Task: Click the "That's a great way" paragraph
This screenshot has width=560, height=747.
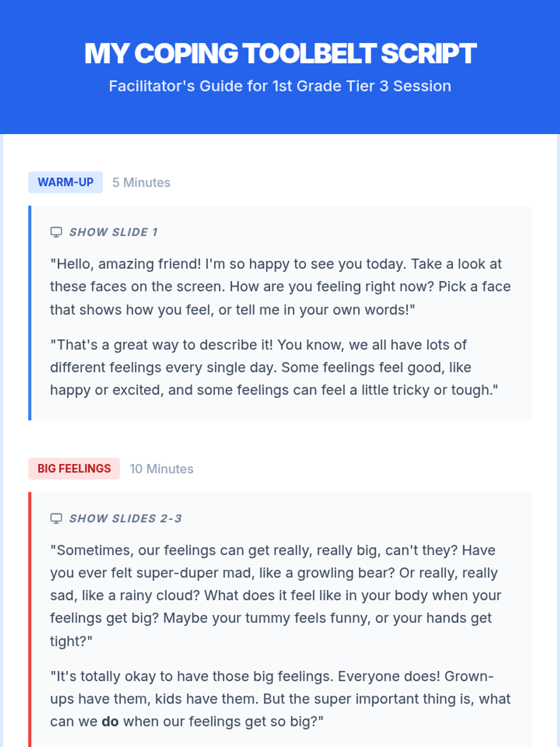Action: [x=274, y=367]
